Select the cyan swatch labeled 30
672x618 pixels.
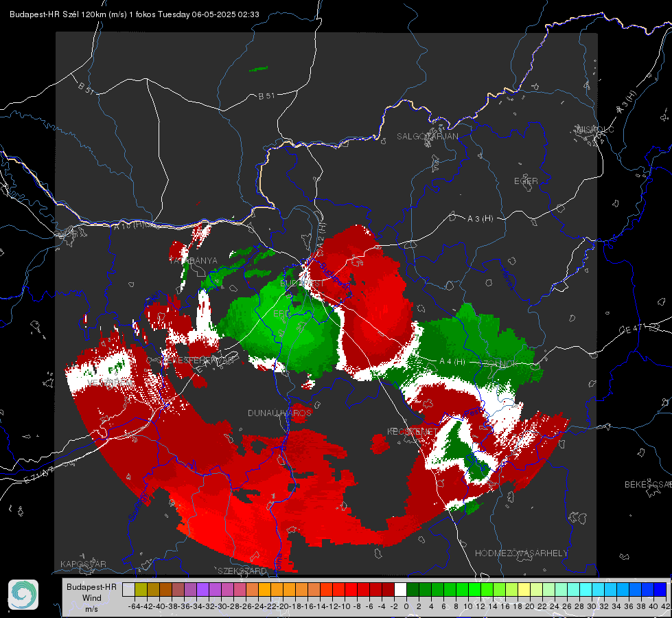pos(599,589)
